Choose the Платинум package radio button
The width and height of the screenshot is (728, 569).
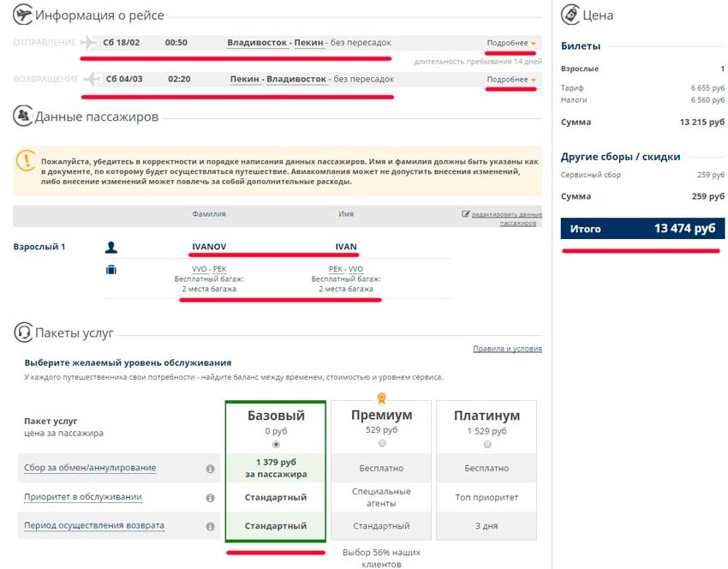coord(486,445)
